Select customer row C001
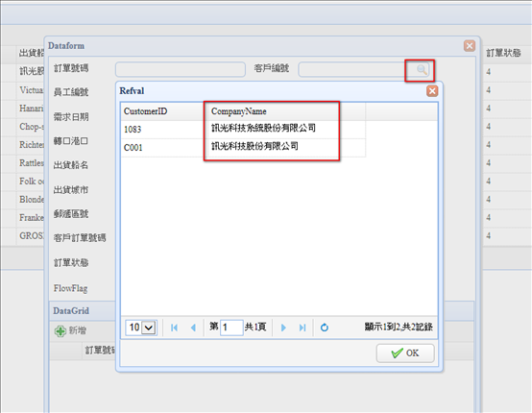 [243, 148]
